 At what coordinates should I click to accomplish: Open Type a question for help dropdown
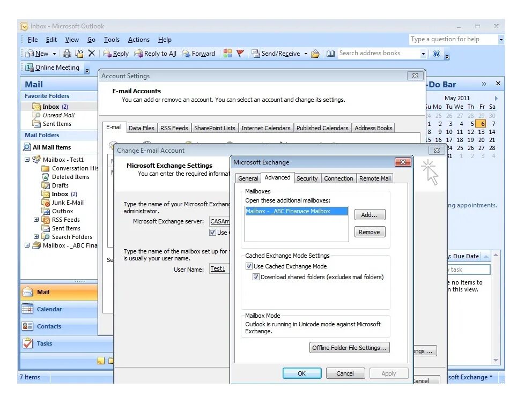coord(501,40)
